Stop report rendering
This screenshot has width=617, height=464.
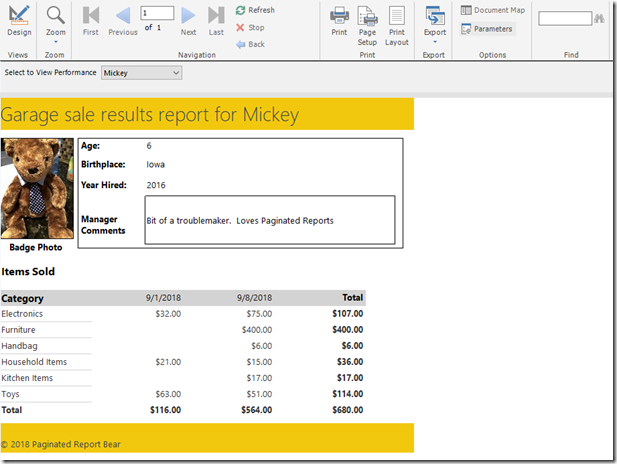250,27
